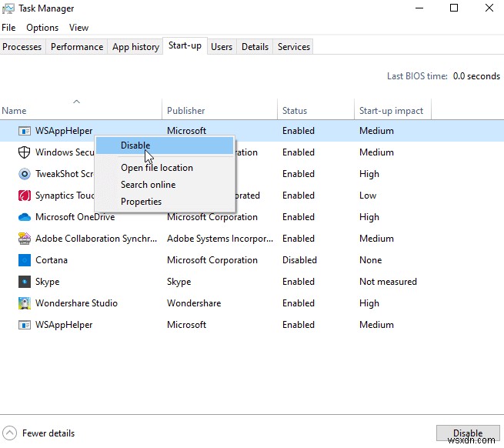Maximize the Task Manager window
This screenshot has height=448, width=504.
[454, 8]
